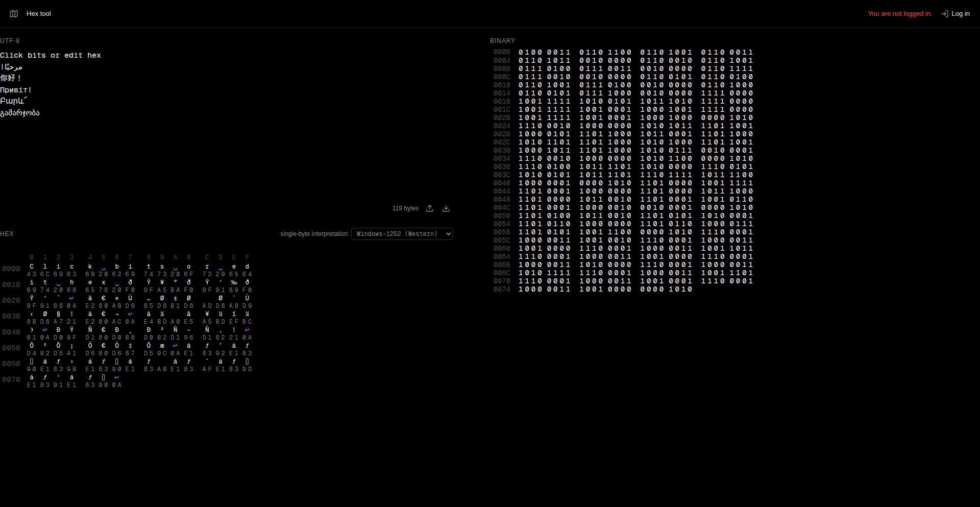
Task: Click the BINARY section header
Action: pos(502,40)
